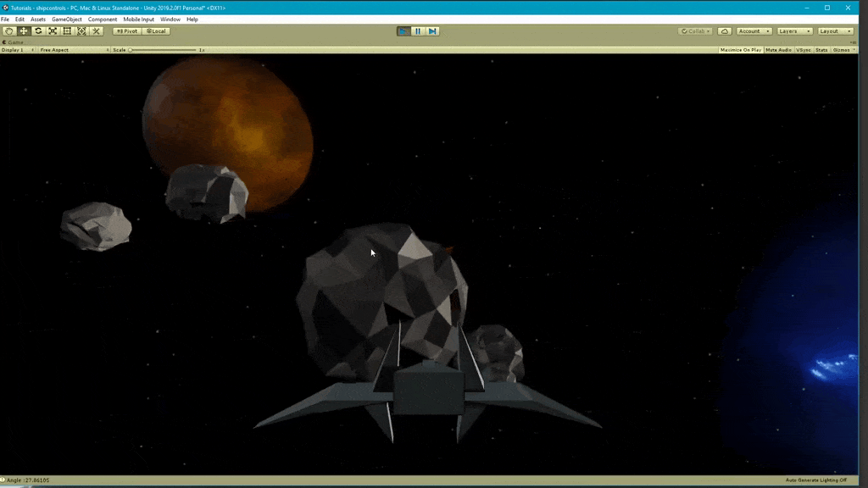Open Unity cloud services icon

725,31
